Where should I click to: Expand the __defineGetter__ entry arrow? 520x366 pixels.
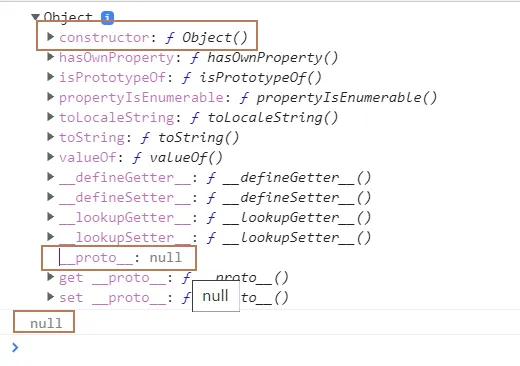tap(50, 177)
